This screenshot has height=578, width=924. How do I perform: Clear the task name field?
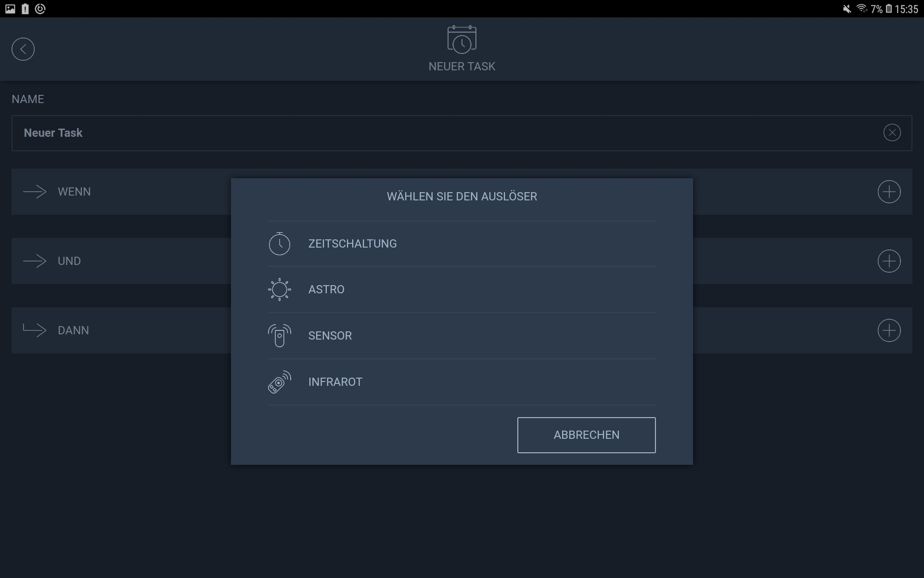pos(892,132)
